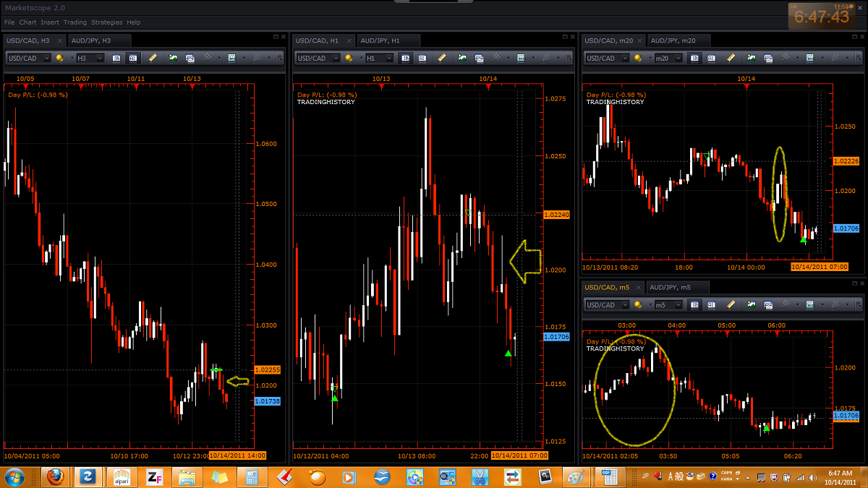
Task: Open the Trading menu
Action: [75, 22]
